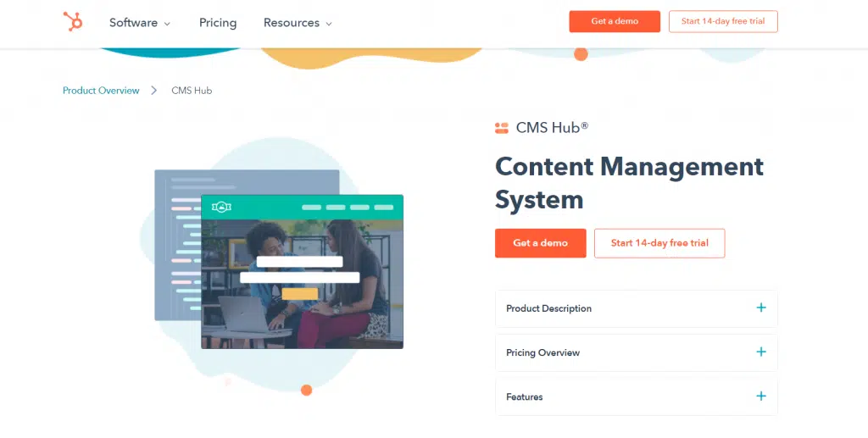868x438 pixels.
Task: Click plus icon beside Features
Action: [761, 396]
